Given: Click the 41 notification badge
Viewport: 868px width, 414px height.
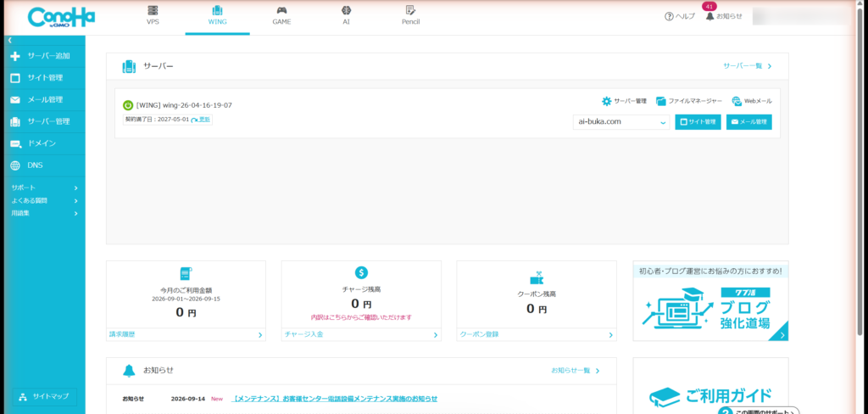Looking at the screenshot, I should pyautogui.click(x=709, y=7).
